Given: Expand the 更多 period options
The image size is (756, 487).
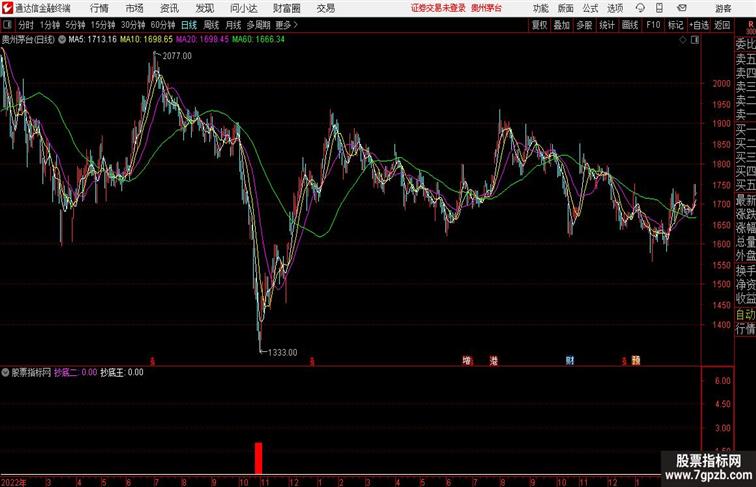Looking at the screenshot, I should (x=286, y=25).
